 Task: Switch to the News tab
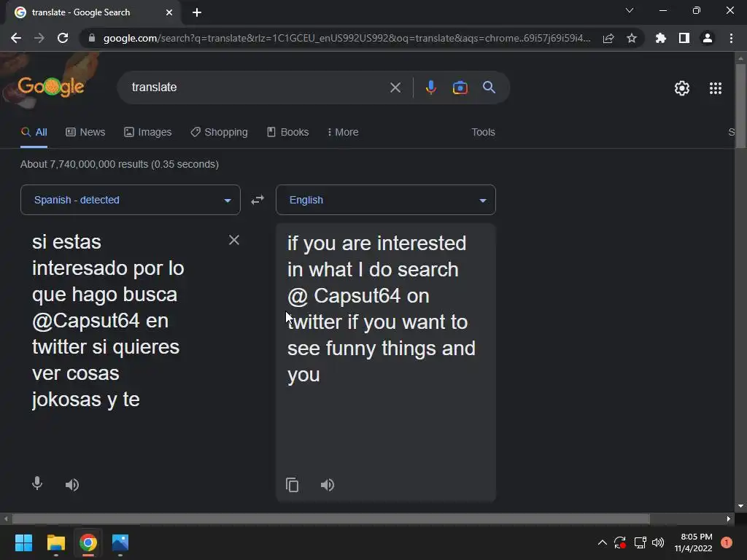click(85, 133)
